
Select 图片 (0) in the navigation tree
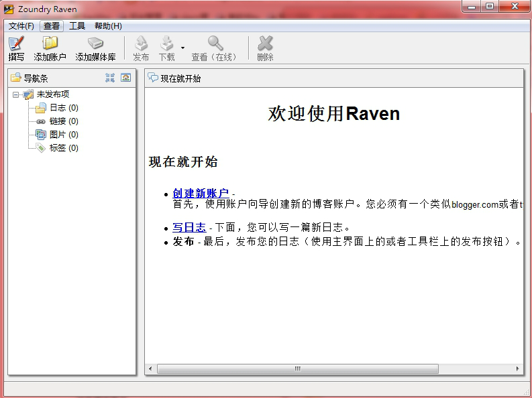point(64,135)
